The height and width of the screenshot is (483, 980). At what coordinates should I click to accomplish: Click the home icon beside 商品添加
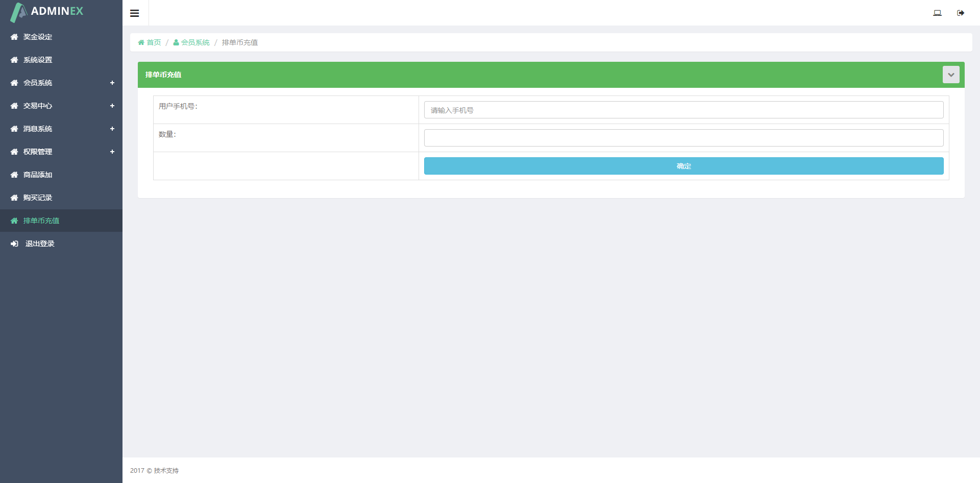coord(14,175)
